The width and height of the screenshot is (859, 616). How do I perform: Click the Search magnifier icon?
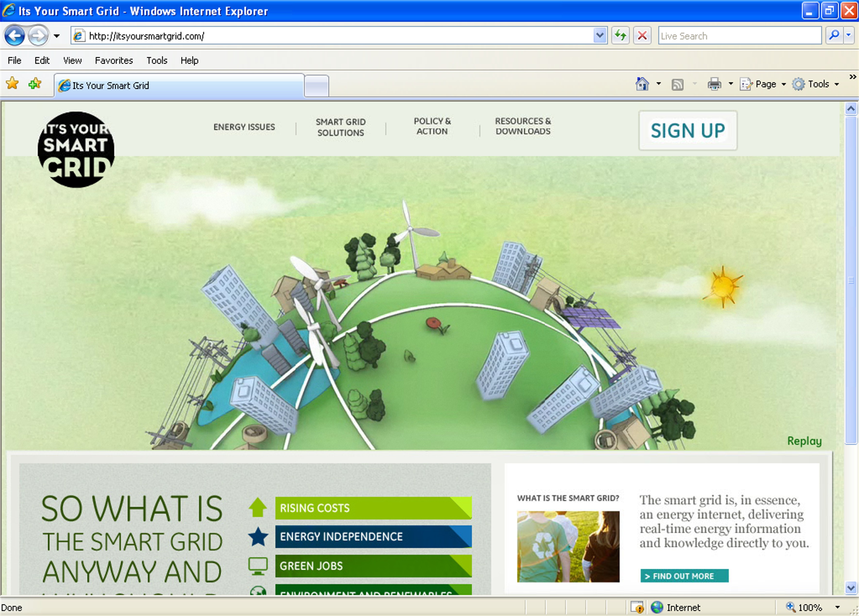(834, 36)
